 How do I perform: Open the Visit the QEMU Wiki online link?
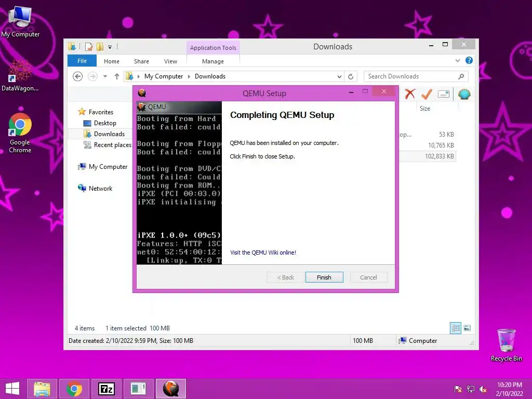pyautogui.click(x=263, y=252)
